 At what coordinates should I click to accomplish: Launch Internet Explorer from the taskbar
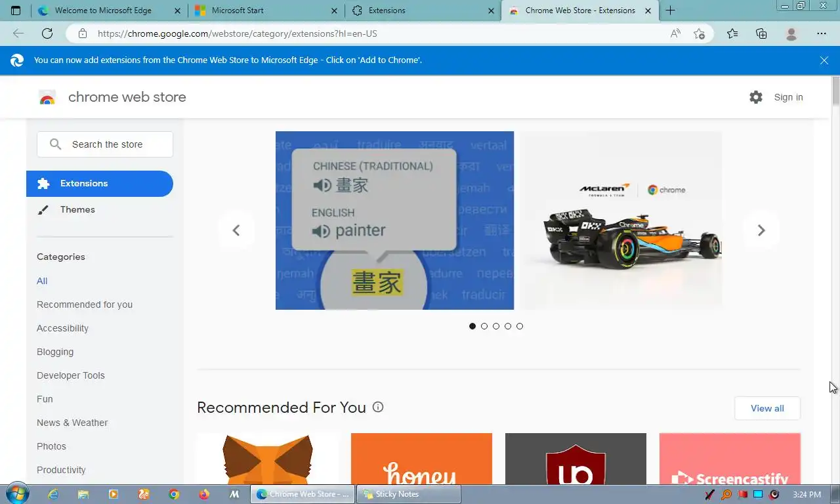click(54, 494)
